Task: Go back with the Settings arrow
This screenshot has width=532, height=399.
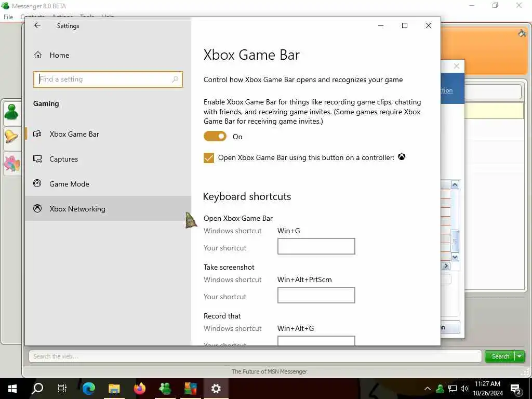Action: [37, 25]
